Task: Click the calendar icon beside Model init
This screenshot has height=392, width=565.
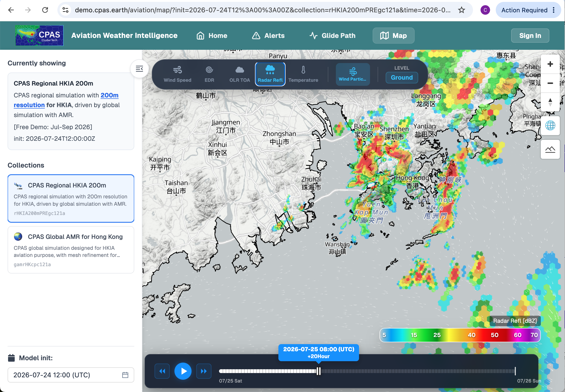Action: [x=11, y=358]
